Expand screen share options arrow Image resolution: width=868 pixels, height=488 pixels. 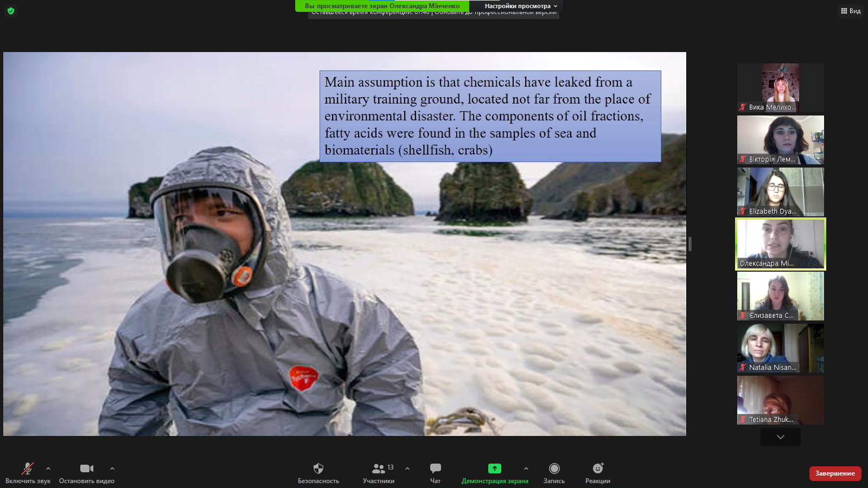point(526,468)
